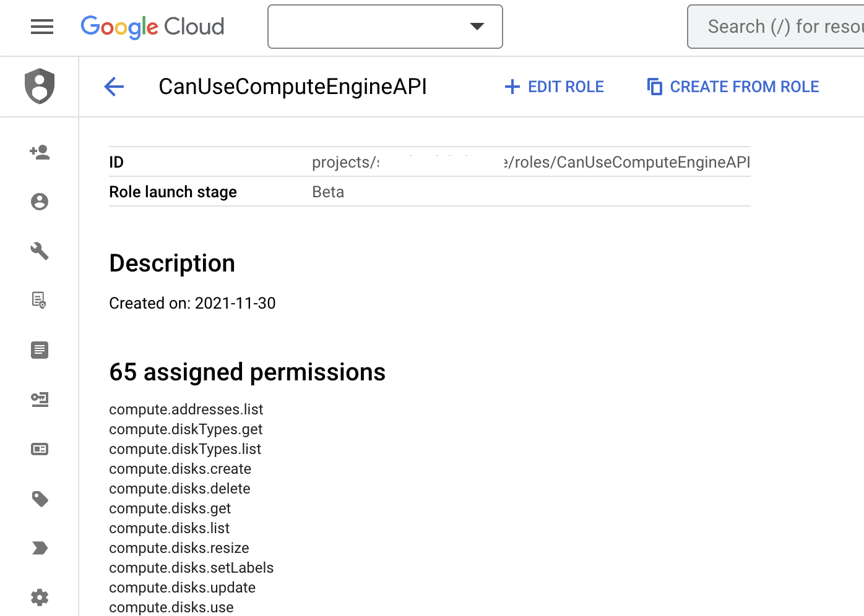This screenshot has height=616, width=864.
Task: Open the navigation hamburger menu
Action: click(x=41, y=27)
